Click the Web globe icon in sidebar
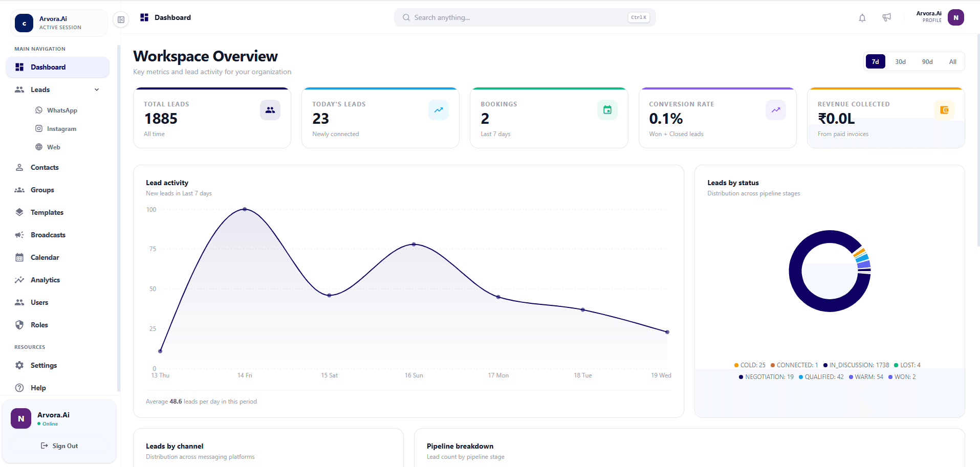The width and height of the screenshot is (980, 467). pyautogui.click(x=39, y=147)
